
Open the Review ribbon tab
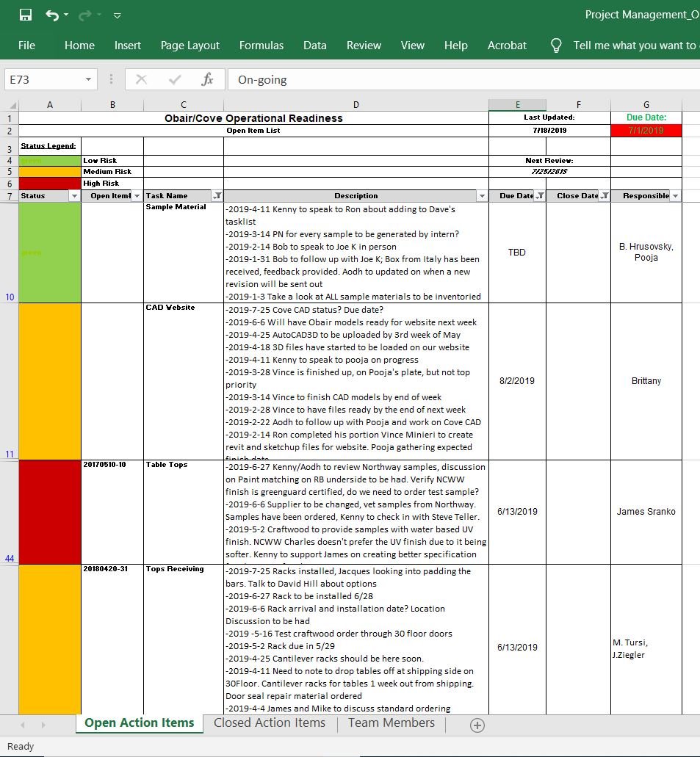click(x=364, y=46)
